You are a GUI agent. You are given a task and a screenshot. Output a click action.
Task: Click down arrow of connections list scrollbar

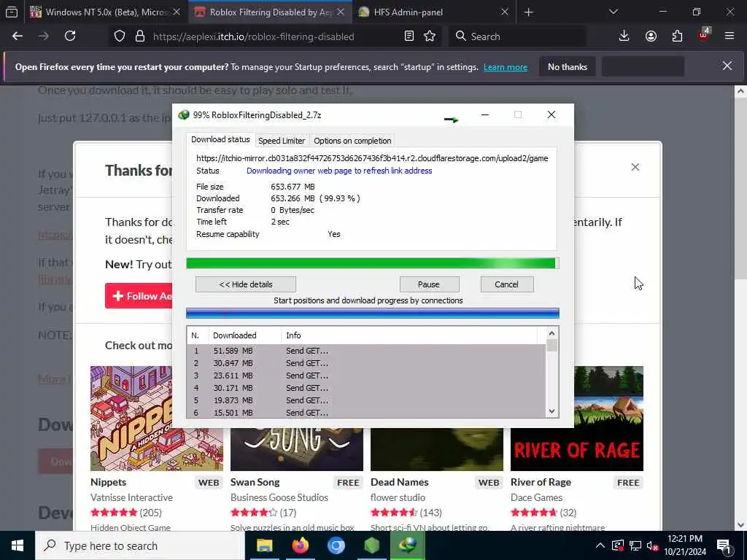coord(551,411)
